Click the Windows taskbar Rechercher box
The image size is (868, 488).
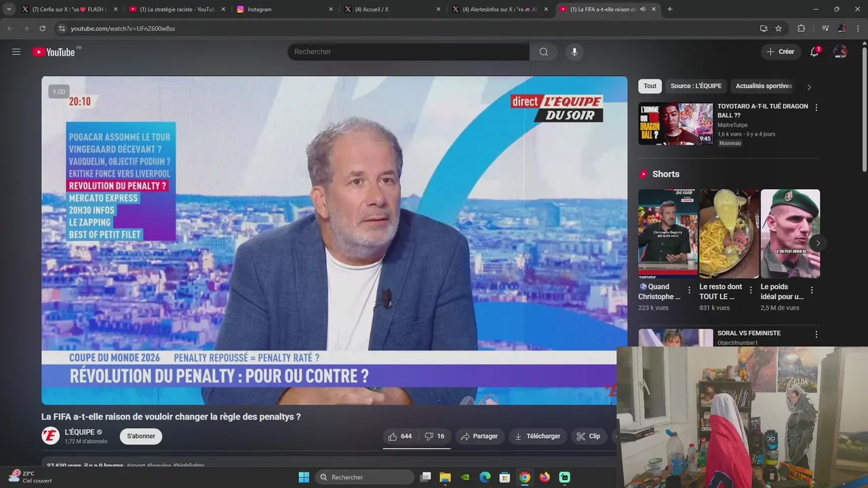pos(366,477)
